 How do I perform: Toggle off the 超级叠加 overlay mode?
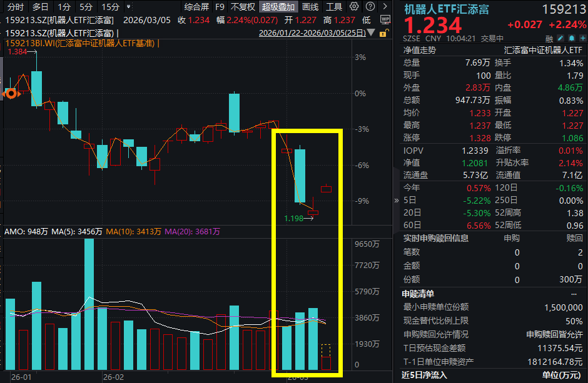pyautogui.click(x=278, y=7)
